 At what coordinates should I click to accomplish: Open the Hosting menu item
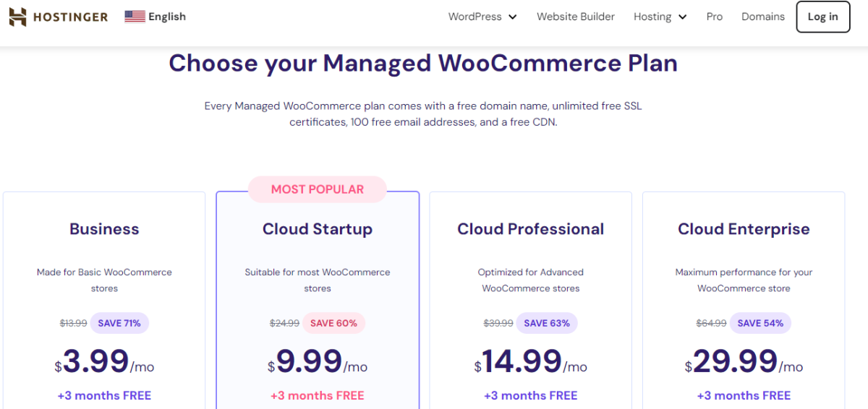coord(652,17)
